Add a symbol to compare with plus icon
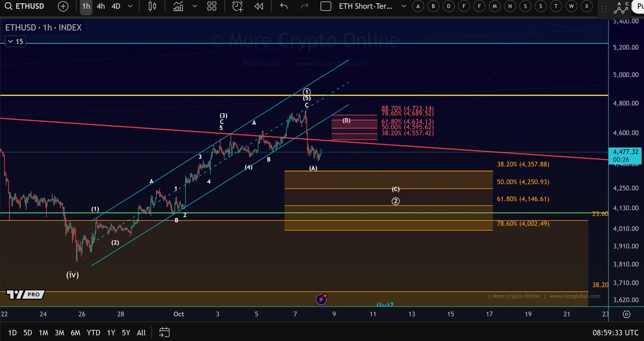The width and height of the screenshot is (644, 341). [63, 6]
